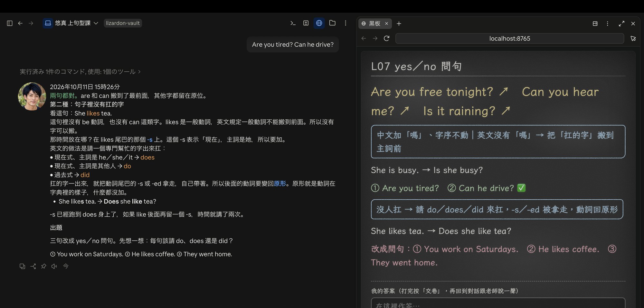Click the 2026年10月11日 15時26分 timestamp

[x=85, y=87]
